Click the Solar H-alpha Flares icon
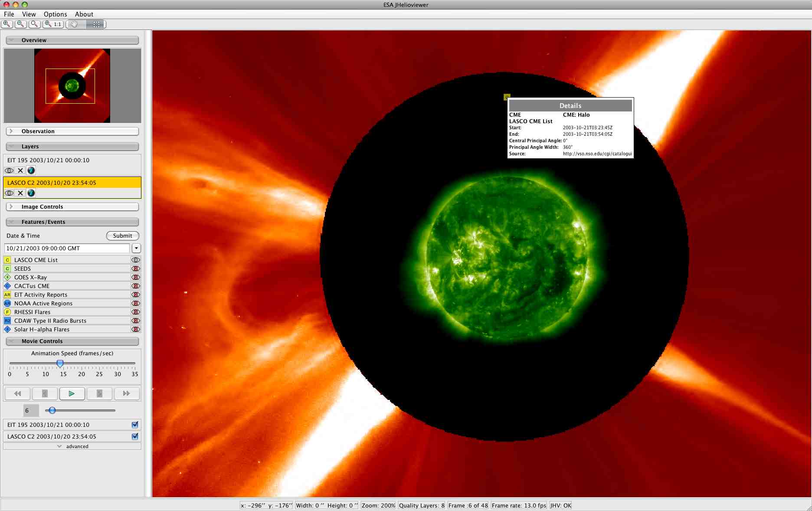The width and height of the screenshot is (812, 511). coord(7,329)
